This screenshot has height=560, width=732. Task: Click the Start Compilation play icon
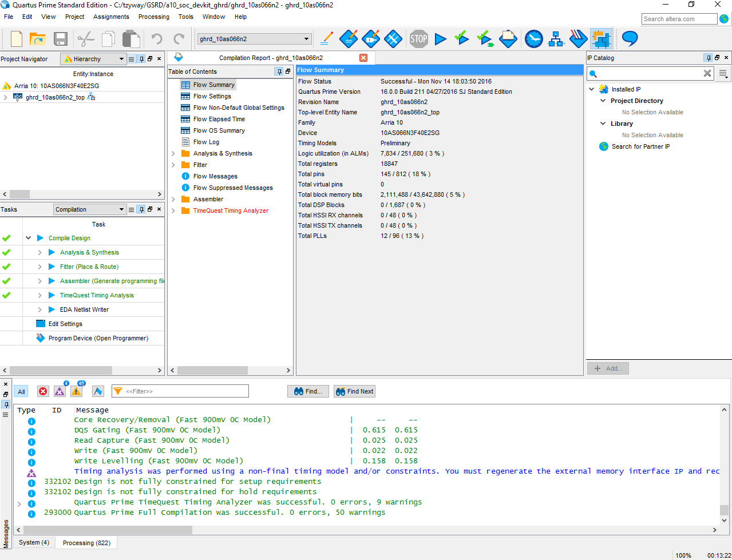click(440, 39)
